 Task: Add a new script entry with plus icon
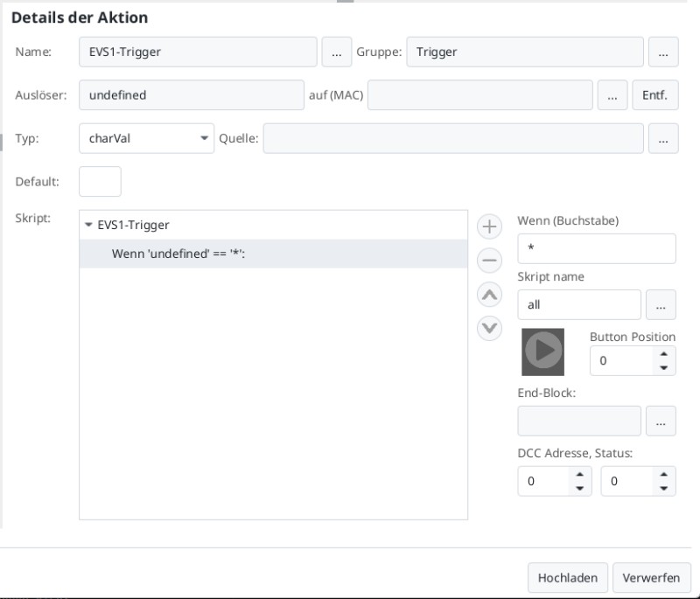pos(489,226)
